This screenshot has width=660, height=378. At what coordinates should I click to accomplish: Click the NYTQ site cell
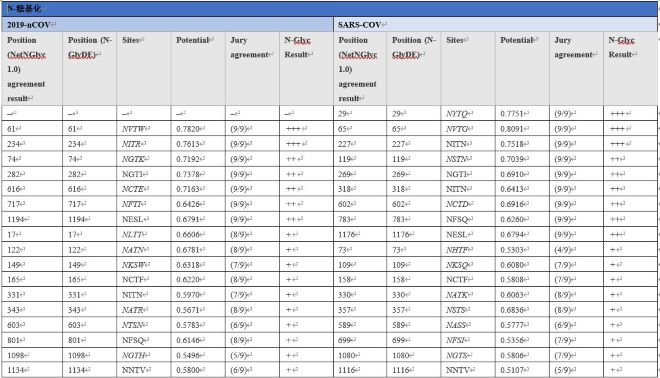[x=468, y=114]
